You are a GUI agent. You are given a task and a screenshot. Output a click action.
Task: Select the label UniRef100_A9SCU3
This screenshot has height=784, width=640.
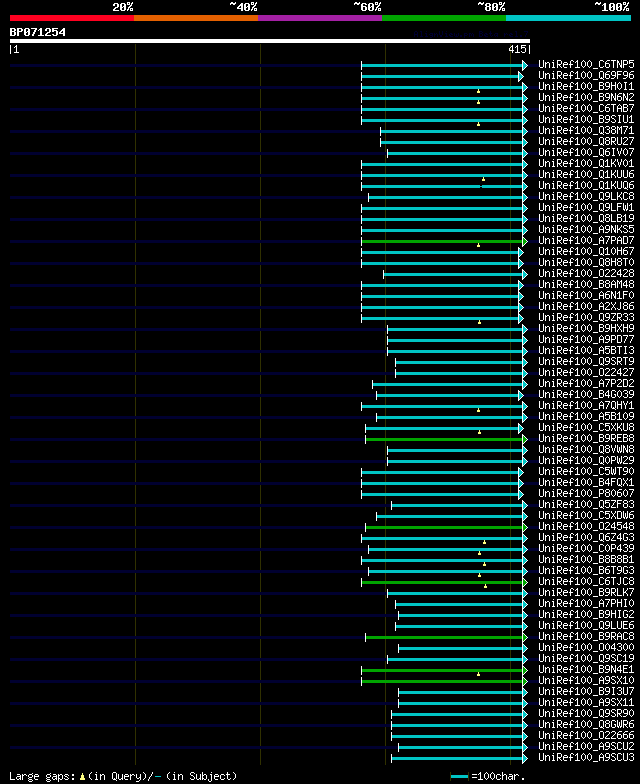point(586,758)
